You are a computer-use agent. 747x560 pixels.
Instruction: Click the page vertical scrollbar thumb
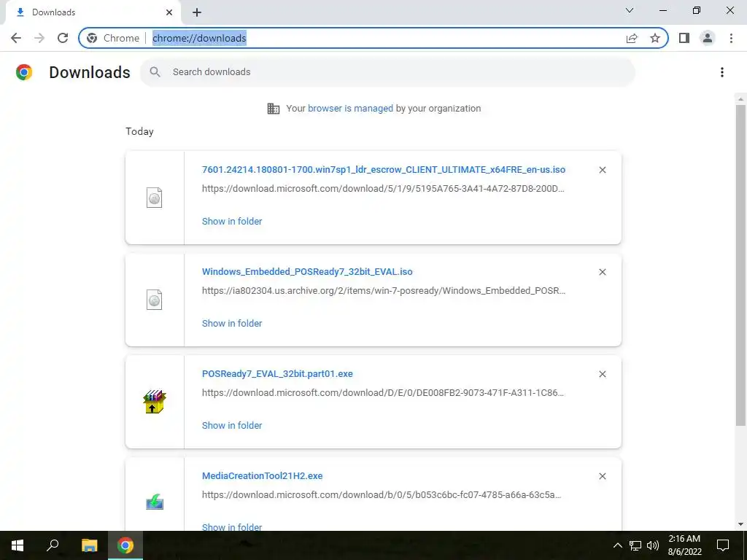pyautogui.click(x=740, y=265)
